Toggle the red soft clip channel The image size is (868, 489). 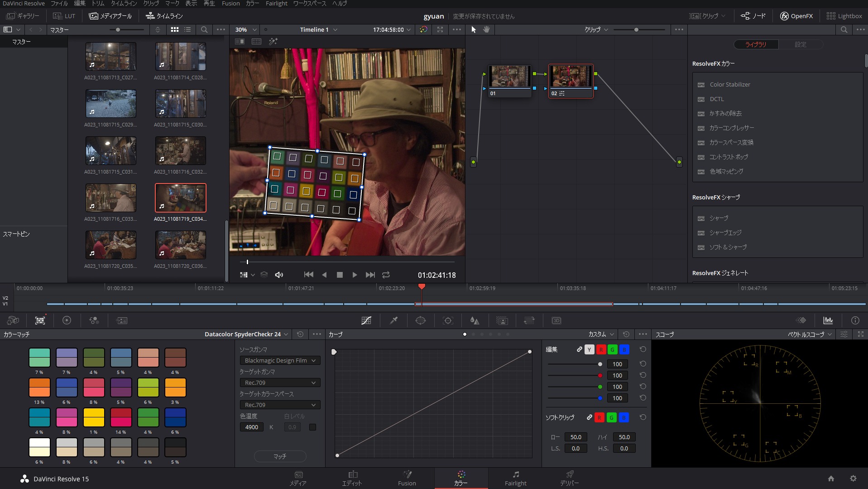(599, 417)
